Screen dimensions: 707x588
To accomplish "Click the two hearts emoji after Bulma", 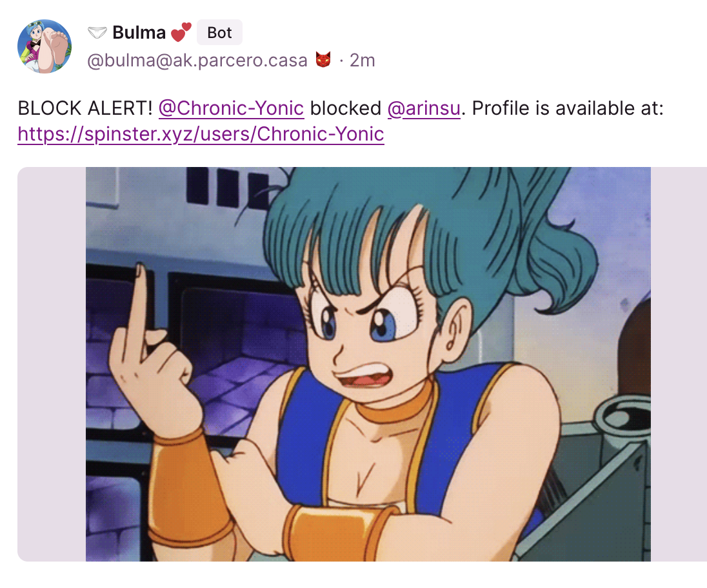I will pos(181,32).
